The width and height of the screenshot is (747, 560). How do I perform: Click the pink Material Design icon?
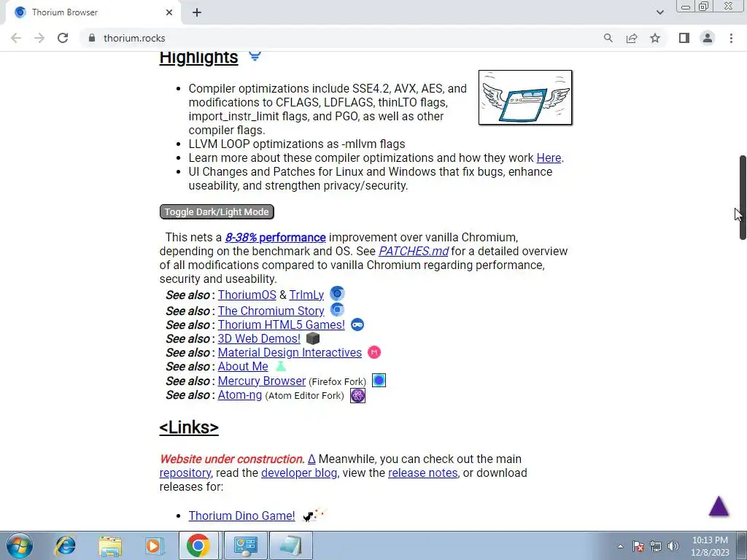point(374,352)
